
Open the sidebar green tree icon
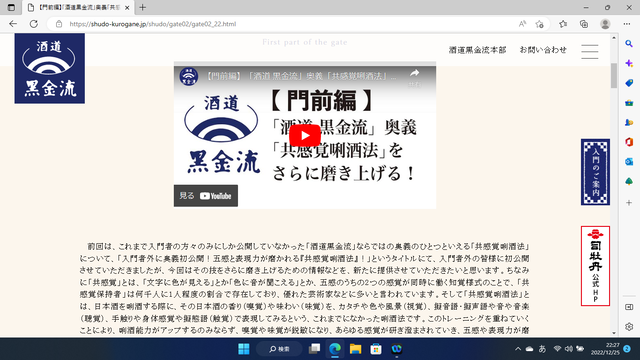click(x=629, y=181)
